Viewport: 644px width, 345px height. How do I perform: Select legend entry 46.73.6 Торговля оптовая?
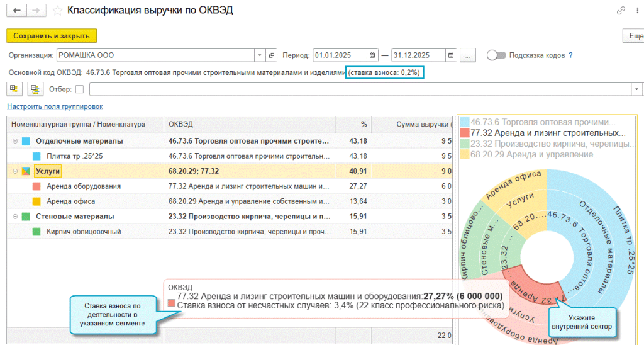pyautogui.click(x=538, y=122)
